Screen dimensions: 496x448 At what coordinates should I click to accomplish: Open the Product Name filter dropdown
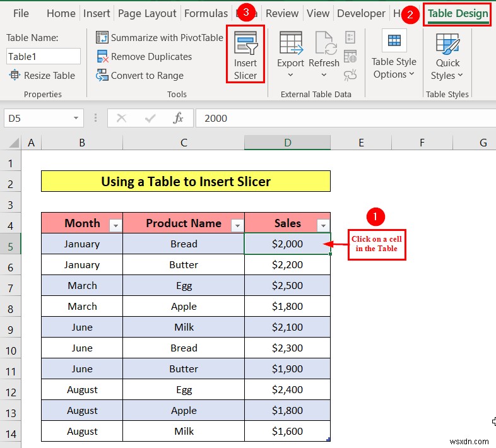(237, 226)
